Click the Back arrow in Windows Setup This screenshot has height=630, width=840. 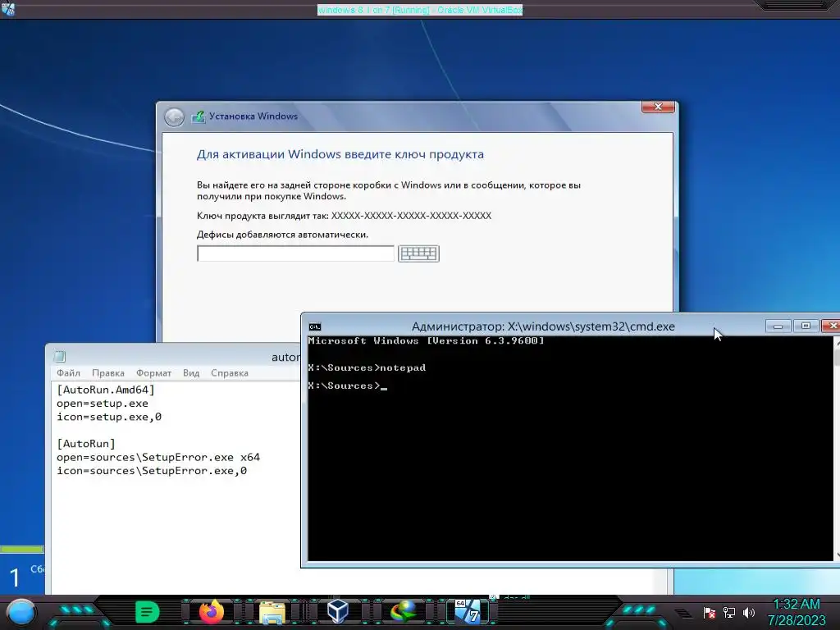tap(174, 116)
